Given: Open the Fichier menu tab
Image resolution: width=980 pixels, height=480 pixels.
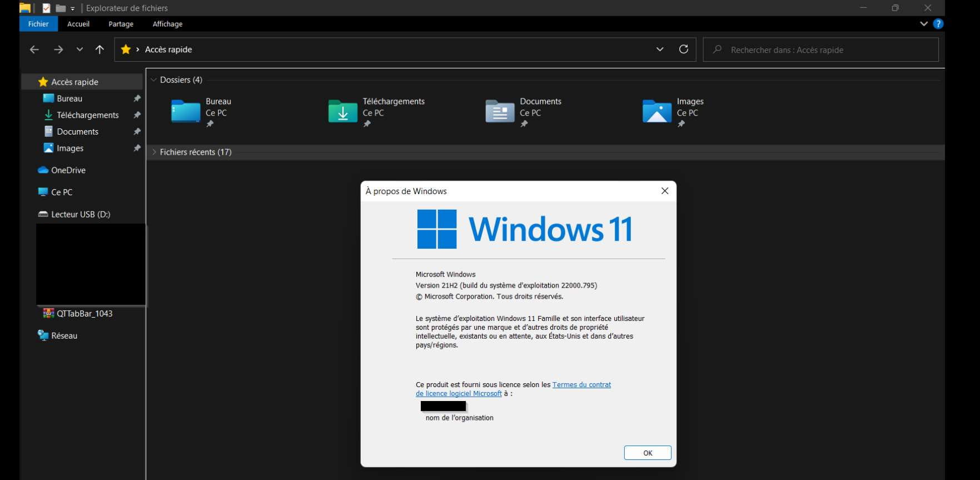Looking at the screenshot, I should click(x=38, y=24).
